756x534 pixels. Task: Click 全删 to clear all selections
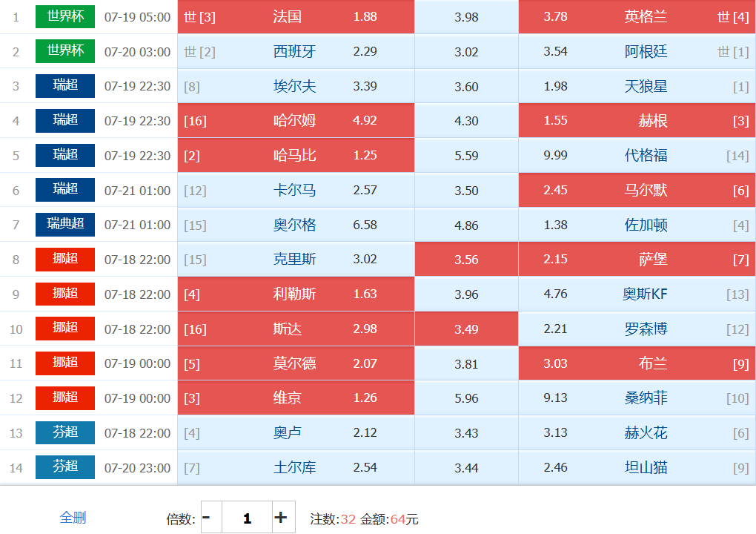[x=73, y=518]
